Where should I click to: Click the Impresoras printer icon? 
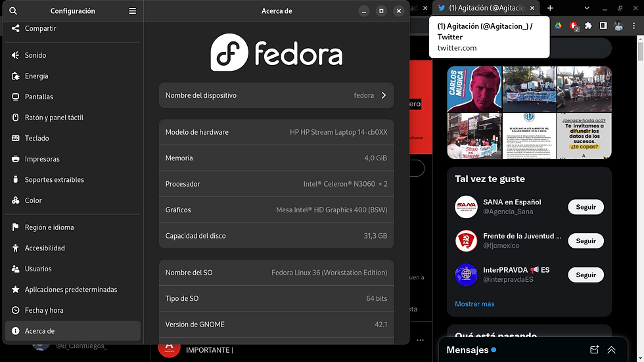15,159
